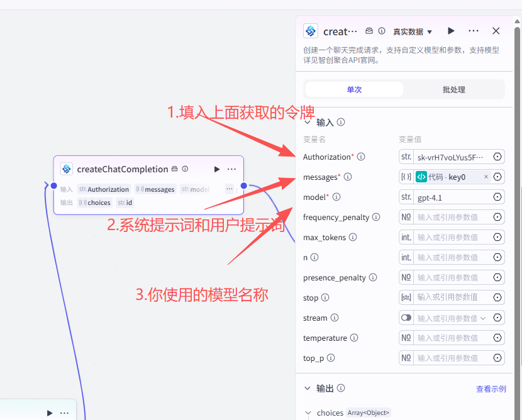The height and width of the screenshot is (420, 522).
Task: Switch to the 批处理 tab
Action: [454, 89]
